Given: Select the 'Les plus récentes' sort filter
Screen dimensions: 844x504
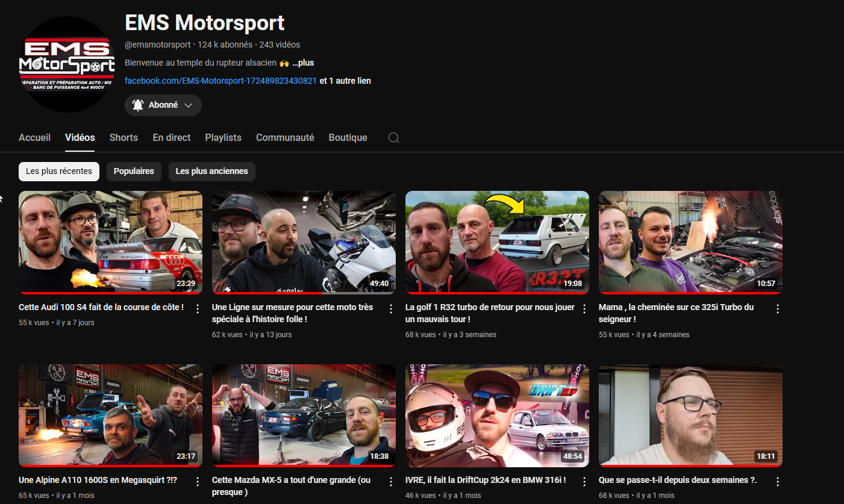Looking at the screenshot, I should 58,172.
